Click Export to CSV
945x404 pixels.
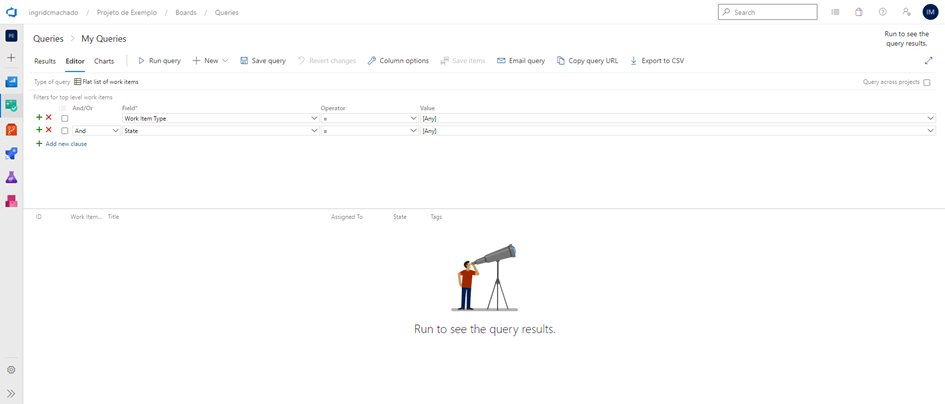tap(657, 60)
